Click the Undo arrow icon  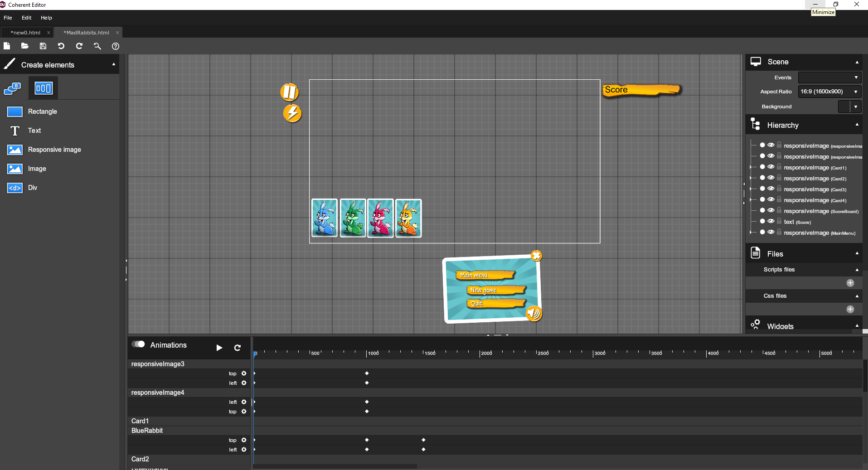point(61,46)
